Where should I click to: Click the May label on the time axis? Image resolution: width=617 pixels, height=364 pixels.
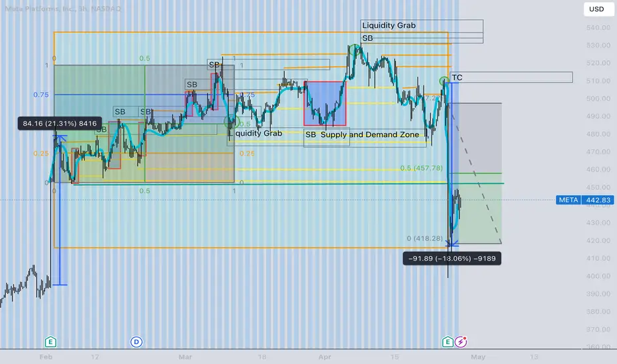pyautogui.click(x=478, y=357)
